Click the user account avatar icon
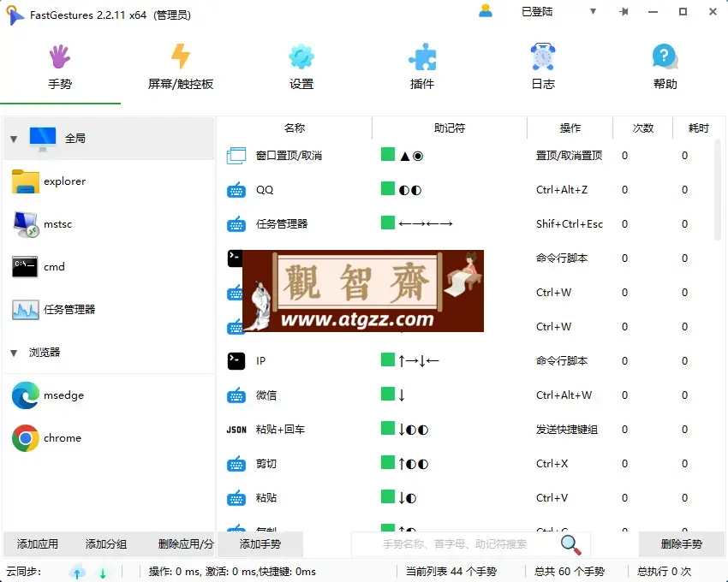Image resolution: width=728 pixels, height=582 pixels. click(x=486, y=11)
